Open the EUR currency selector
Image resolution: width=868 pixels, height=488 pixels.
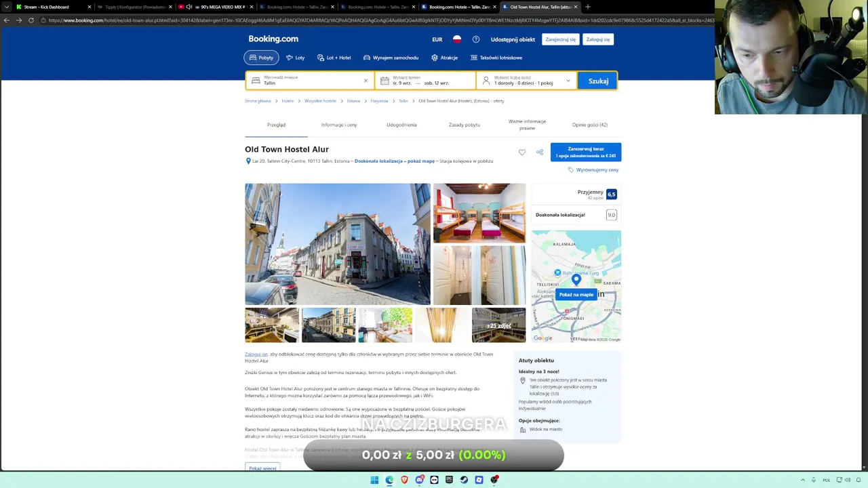[437, 39]
